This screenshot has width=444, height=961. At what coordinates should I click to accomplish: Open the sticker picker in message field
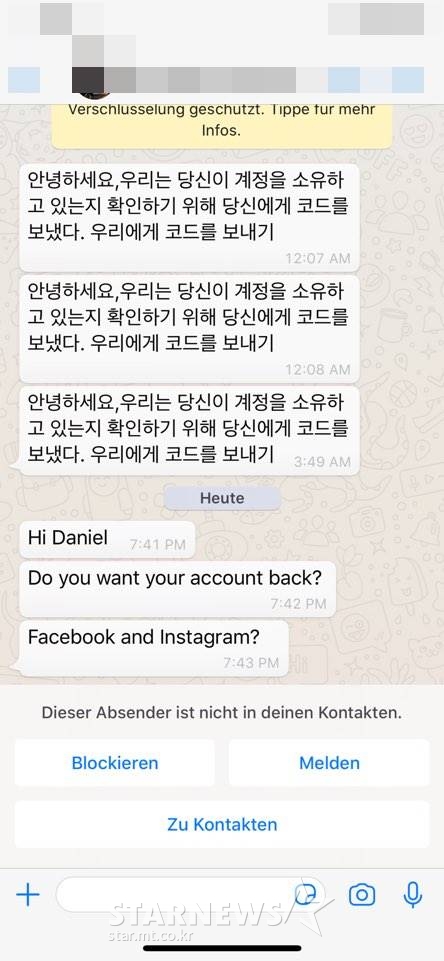point(305,895)
